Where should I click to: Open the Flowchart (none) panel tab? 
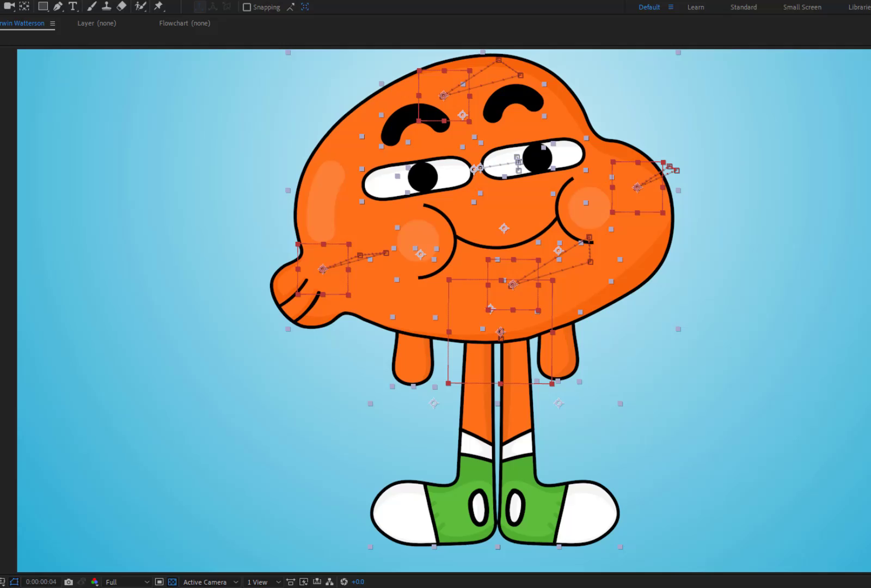pos(184,23)
